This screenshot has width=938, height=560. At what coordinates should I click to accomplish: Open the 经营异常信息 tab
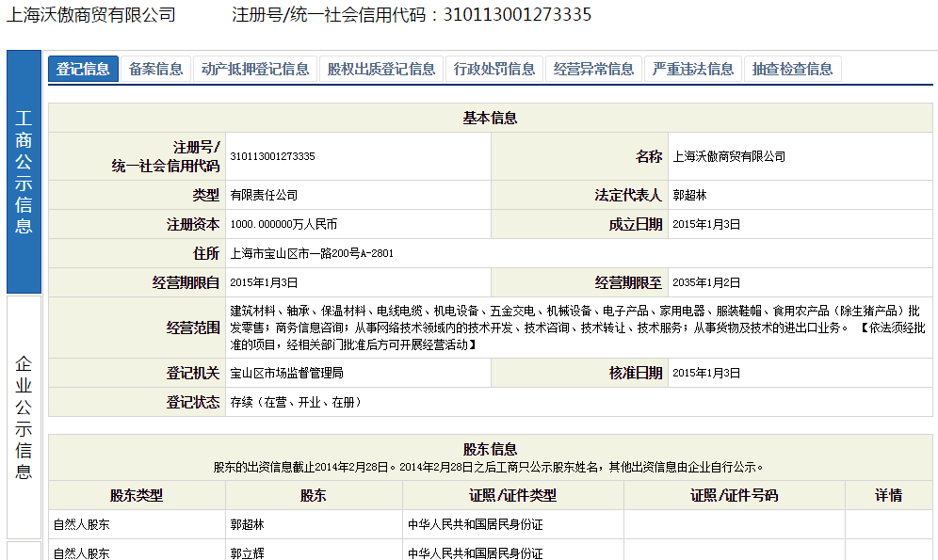point(593,69)
